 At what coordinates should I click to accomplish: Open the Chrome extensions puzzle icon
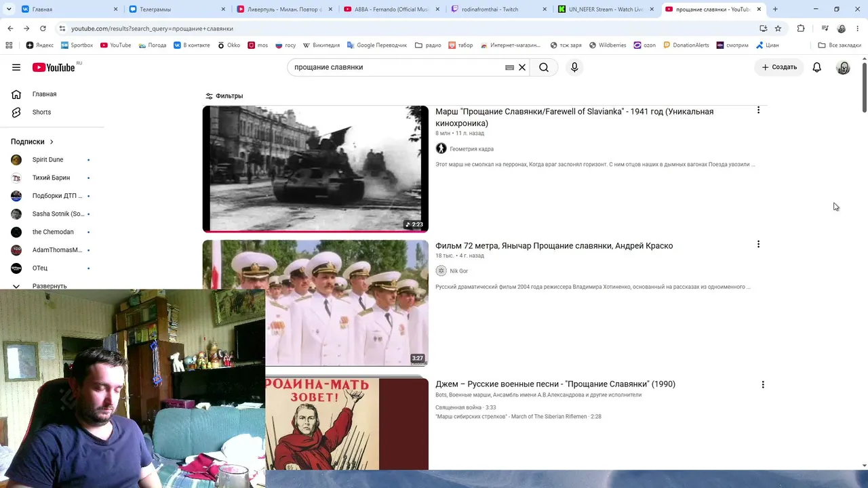[x=801, y=28]
